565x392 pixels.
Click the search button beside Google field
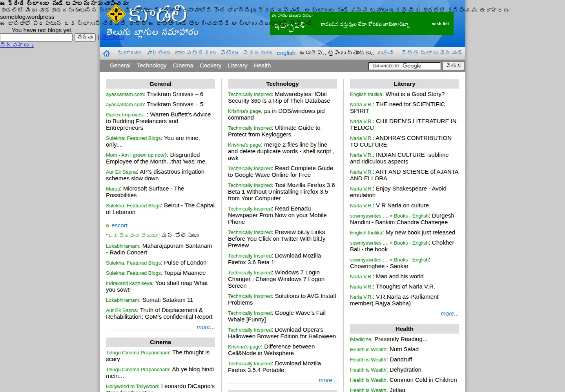click(x=454, y=66)
